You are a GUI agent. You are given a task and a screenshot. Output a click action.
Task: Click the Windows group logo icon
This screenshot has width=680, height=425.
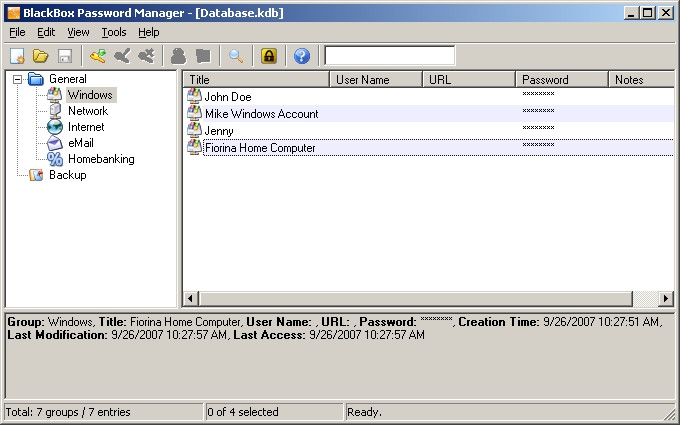tap(55, 95)
